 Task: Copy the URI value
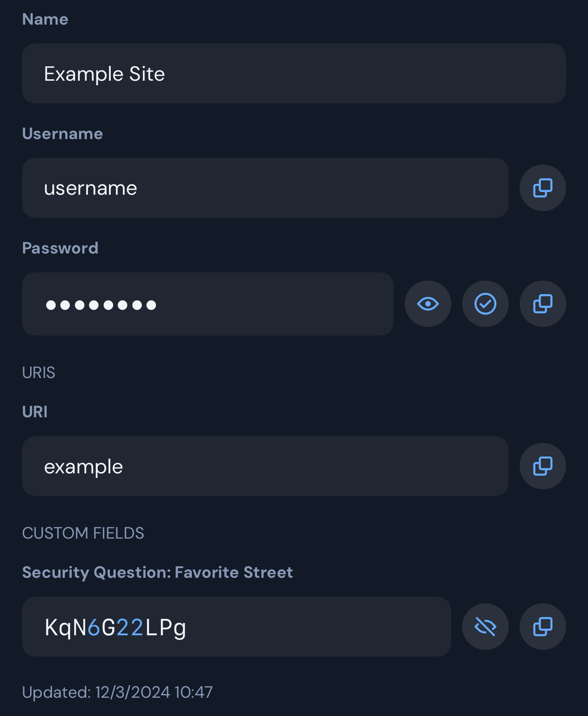click(x=542, y=466)
